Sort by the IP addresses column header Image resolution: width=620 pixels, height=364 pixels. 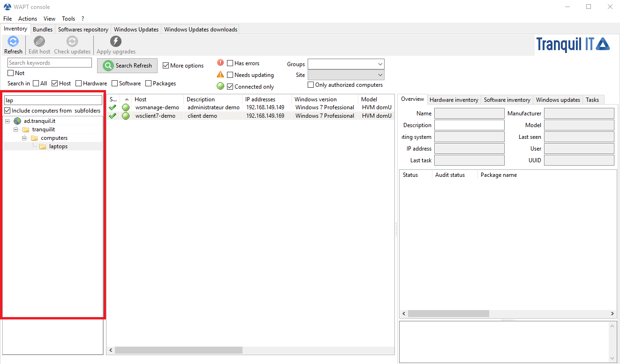(x=267, y=99)
